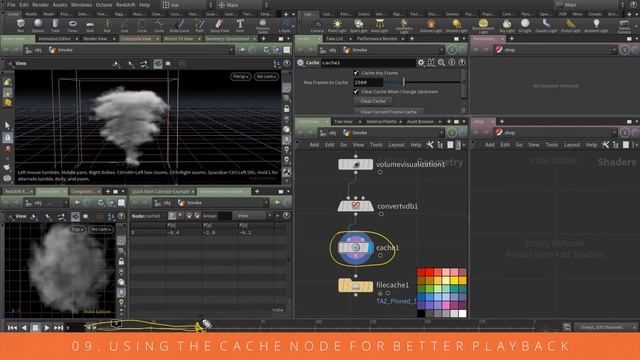
Task: Pick the bright red swatch in color palette
Action: [x=429, y=272]
